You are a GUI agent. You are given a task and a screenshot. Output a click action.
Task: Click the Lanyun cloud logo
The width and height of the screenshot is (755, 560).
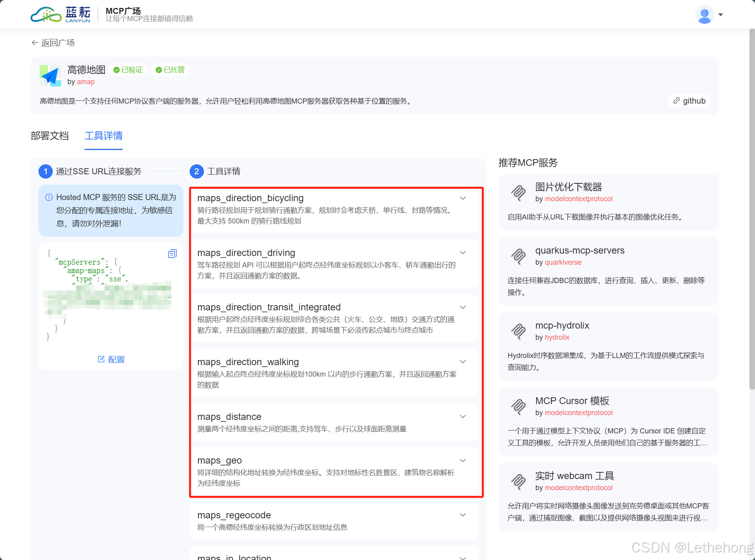(60, 15)
